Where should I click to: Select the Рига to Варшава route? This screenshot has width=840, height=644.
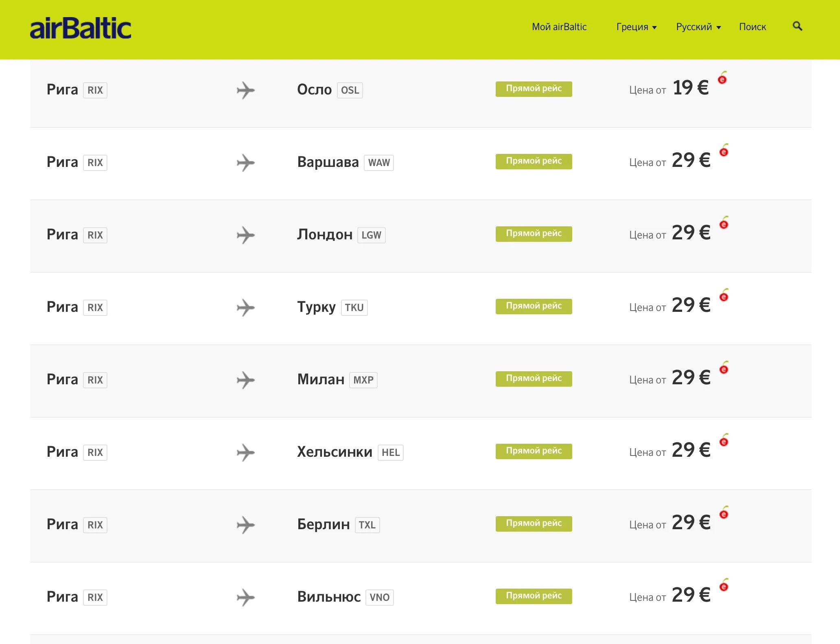click(328, 162)
